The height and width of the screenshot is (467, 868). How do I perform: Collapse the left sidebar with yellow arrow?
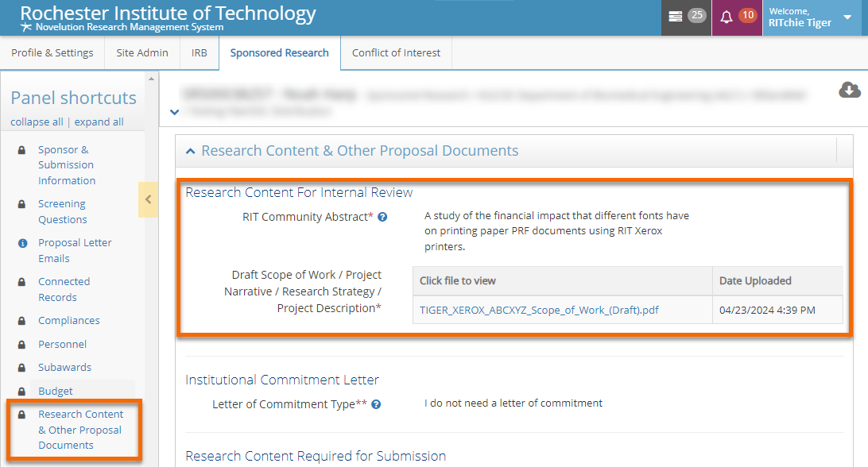(148, 199)
